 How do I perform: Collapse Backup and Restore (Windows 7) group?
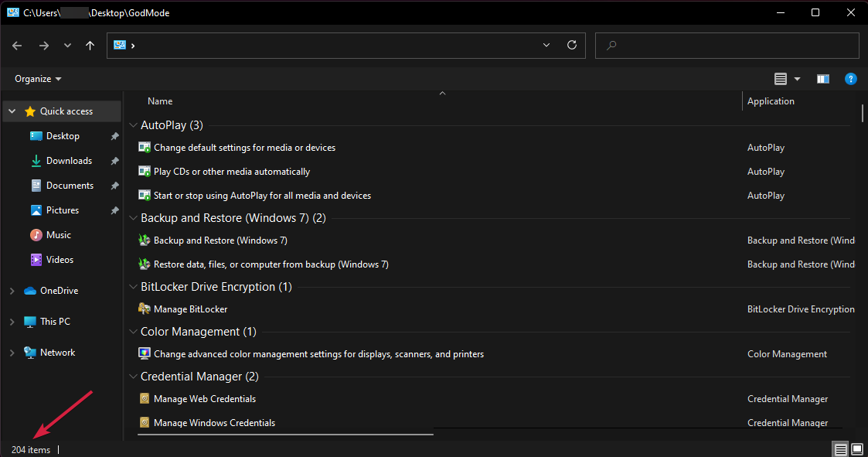click(133, 218)
